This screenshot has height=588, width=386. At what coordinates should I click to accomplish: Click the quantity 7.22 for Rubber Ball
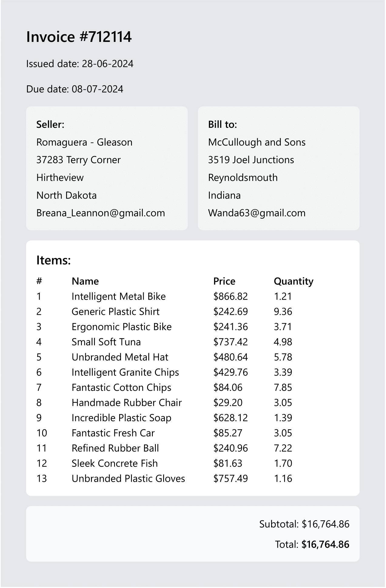[283, 448]
